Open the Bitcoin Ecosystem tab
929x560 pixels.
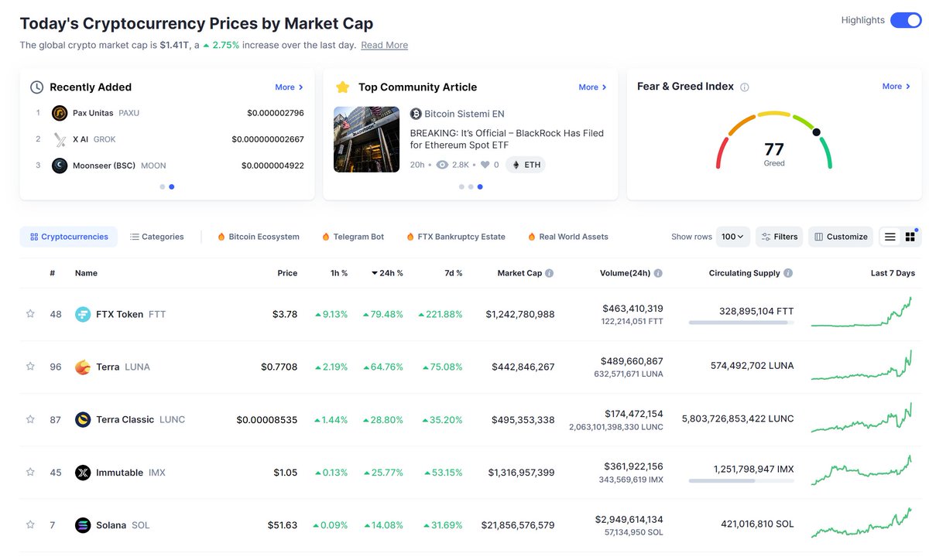click(x=259, y=237)
